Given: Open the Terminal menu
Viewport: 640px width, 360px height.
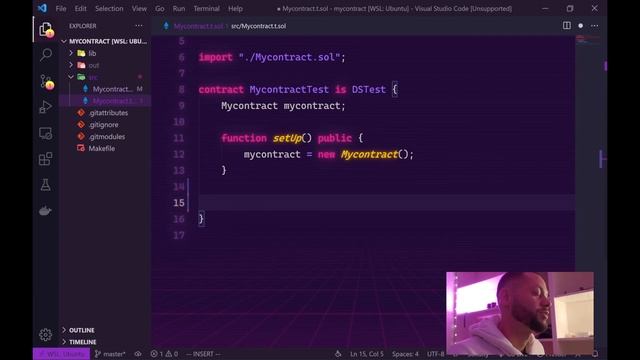Looking at the screenshot, I should click(206, 9).
